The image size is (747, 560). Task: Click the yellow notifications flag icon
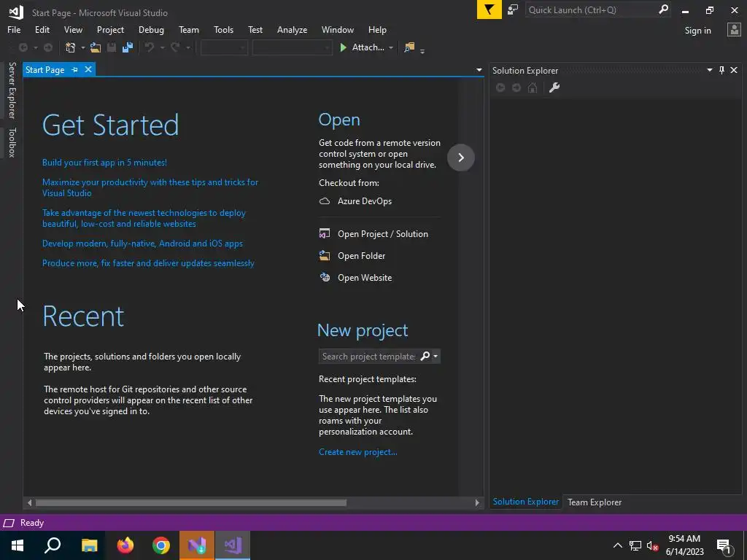489,9
